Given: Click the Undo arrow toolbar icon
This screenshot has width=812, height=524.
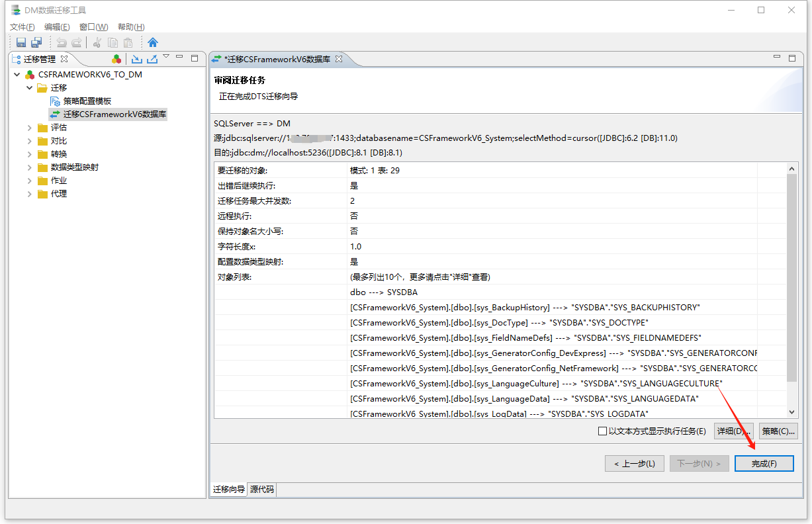Looking at the screenshot, I should pos(62,42).
